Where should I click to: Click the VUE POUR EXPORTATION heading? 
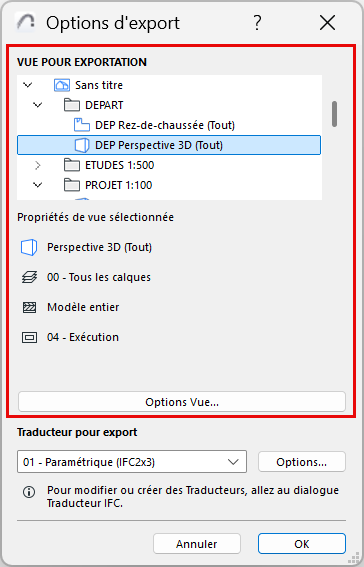pyautogui.click(x=82, y=62)
